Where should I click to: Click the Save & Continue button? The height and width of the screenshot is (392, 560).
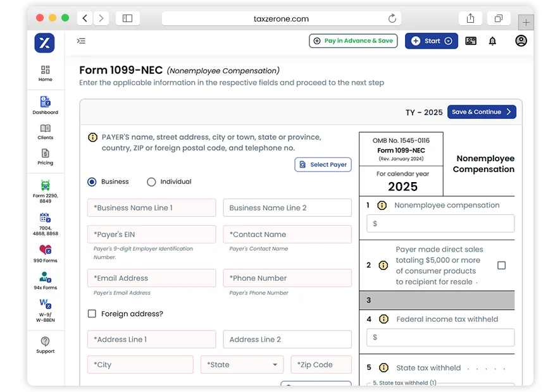(482, 111)
